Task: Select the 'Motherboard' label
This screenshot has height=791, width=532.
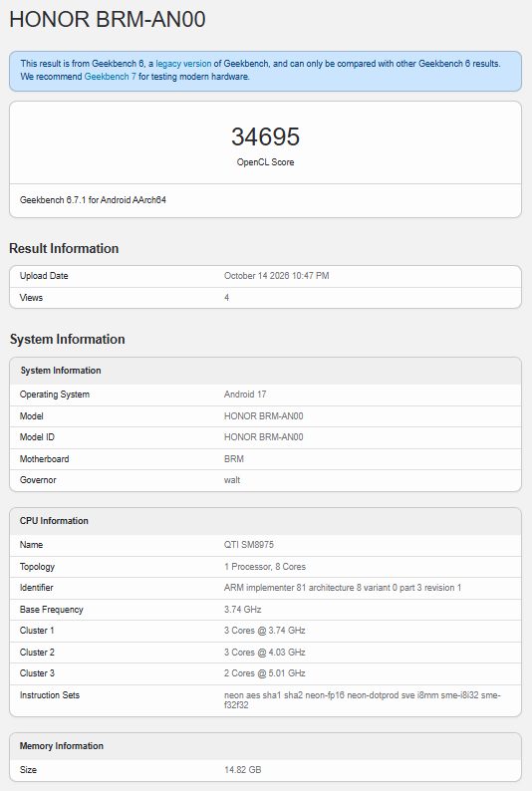Action: tap(45, 459)
